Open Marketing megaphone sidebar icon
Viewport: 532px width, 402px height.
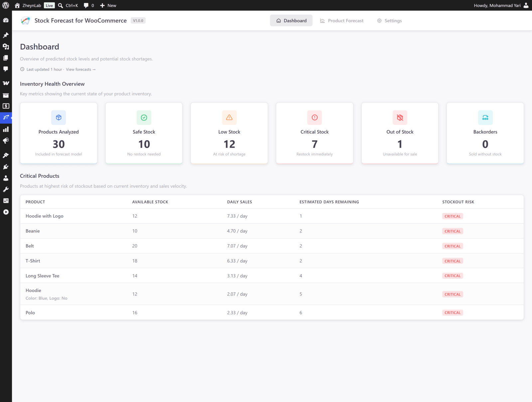click(x=6, y=141)
